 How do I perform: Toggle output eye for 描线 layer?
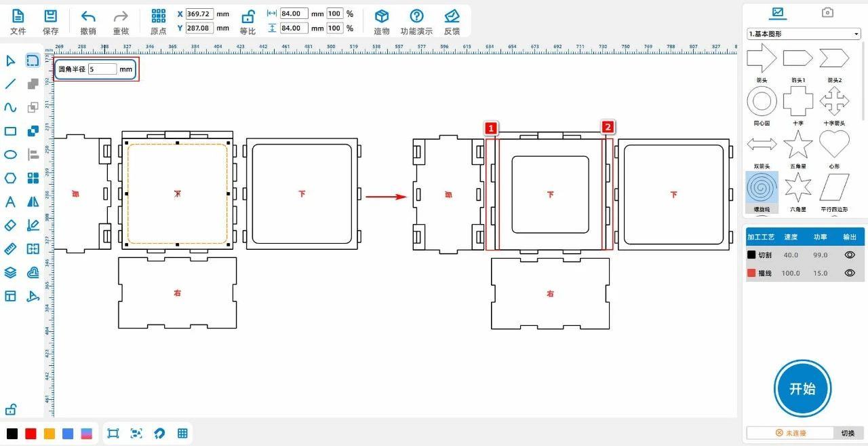[849, 273]
